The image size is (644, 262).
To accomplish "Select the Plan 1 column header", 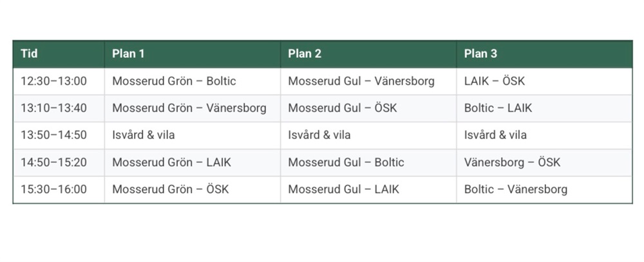I will point(128,54).
